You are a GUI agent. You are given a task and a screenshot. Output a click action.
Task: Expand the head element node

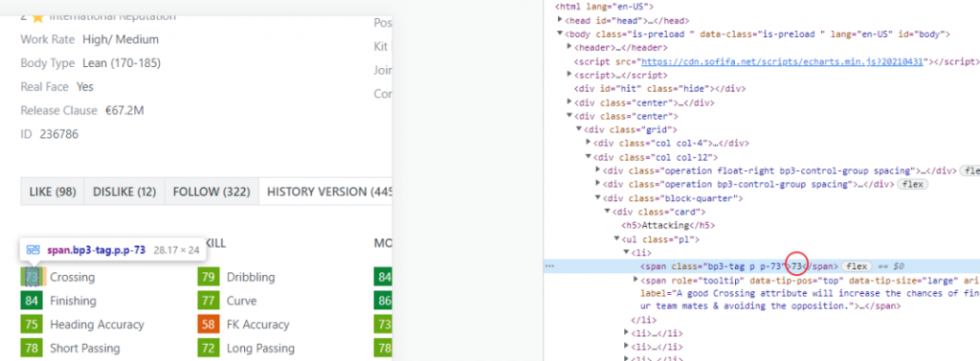[x=560, y=21]
